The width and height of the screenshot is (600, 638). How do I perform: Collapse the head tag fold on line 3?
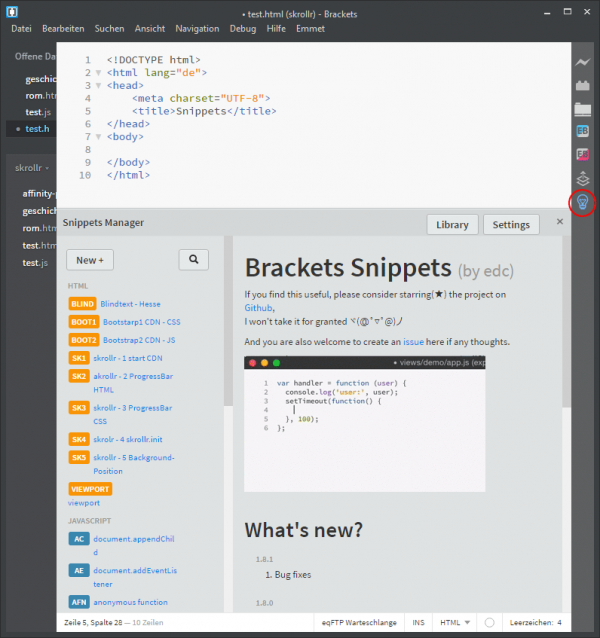pos(98,86)
